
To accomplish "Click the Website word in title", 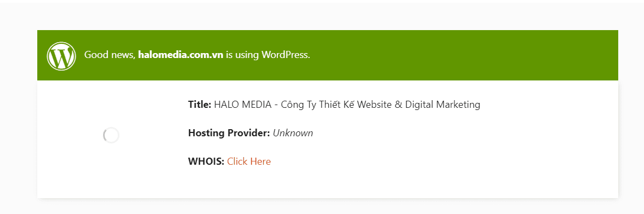I will point(374,105).
